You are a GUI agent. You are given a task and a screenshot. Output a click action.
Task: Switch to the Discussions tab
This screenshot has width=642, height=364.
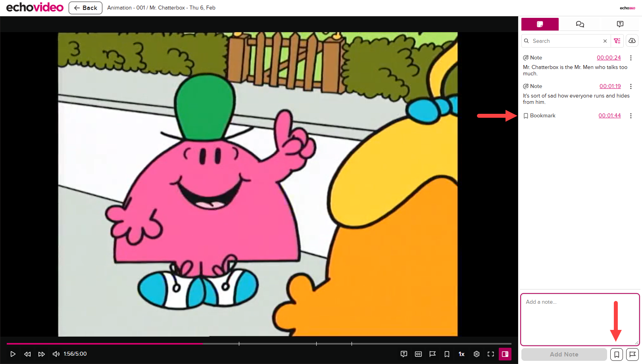[x=580, y=24]
